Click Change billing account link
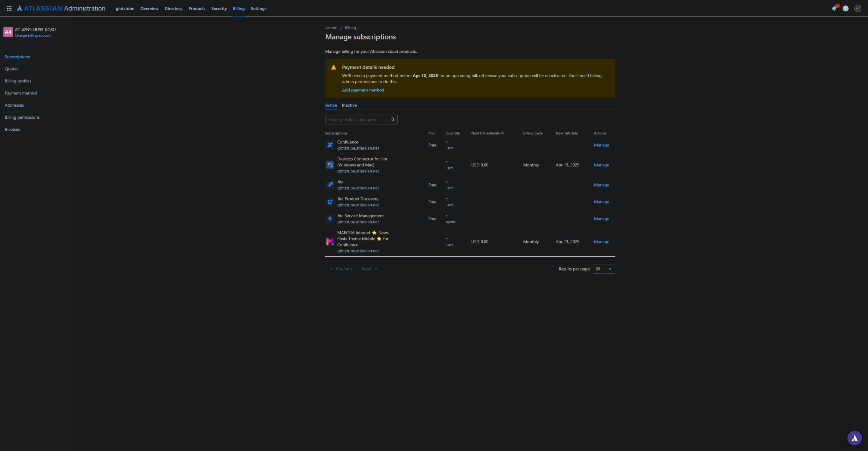The height and width of the screenshot is (451, 868). 33,35
